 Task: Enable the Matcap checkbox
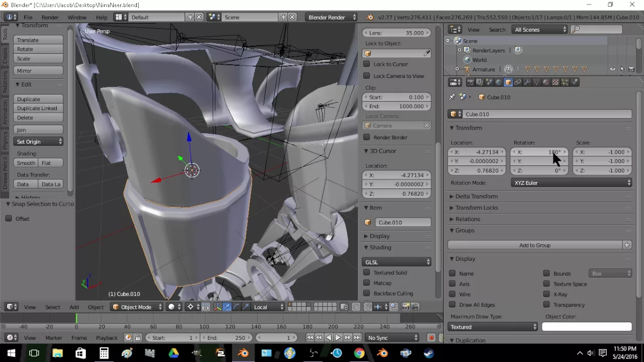367,283
